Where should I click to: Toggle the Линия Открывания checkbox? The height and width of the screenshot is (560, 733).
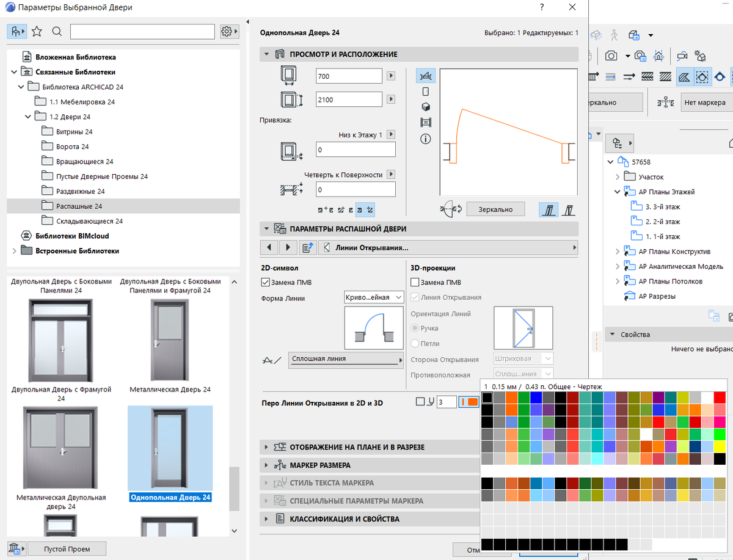tap(415, 297)
